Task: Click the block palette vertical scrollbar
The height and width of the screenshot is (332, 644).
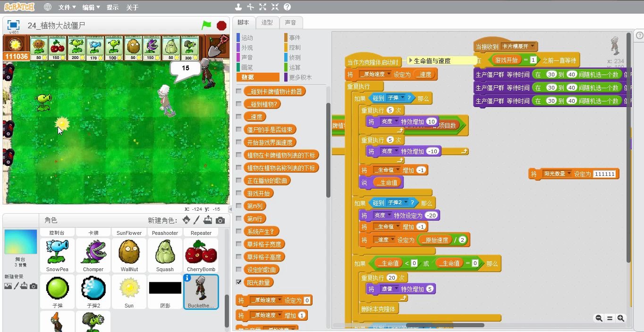Action: [328, 151]
